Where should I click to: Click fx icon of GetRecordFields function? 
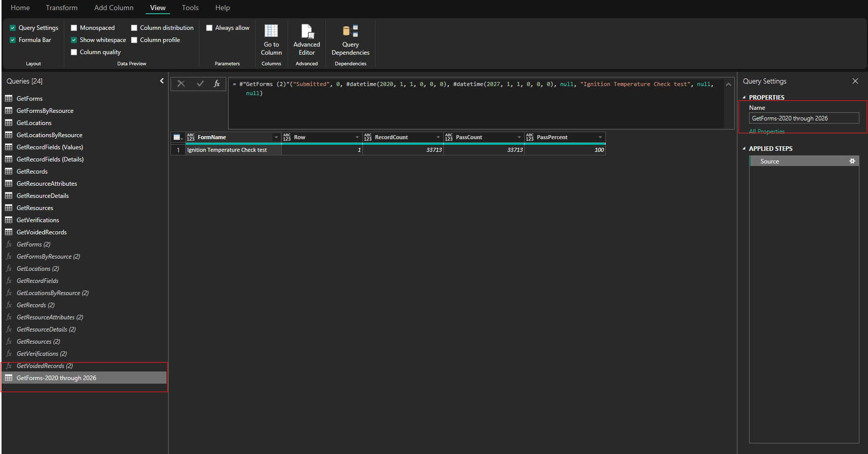[x=9, y=280]
